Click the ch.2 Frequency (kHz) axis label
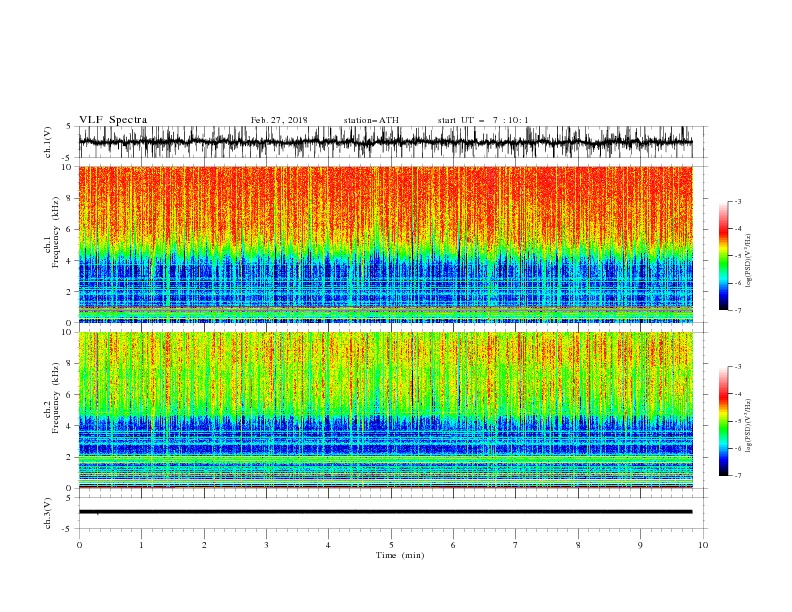 [x=52, y=399]
